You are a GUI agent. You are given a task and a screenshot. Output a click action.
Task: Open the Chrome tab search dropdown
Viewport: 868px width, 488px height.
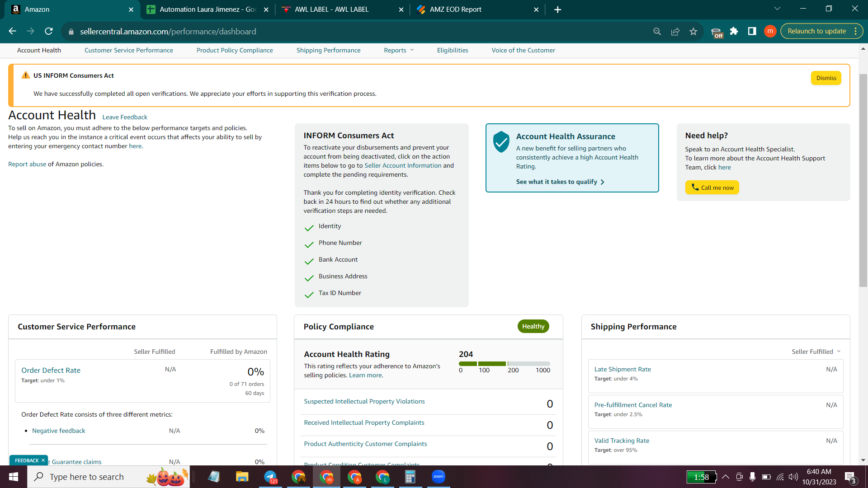pyautogui.click(x=778, y=9)
